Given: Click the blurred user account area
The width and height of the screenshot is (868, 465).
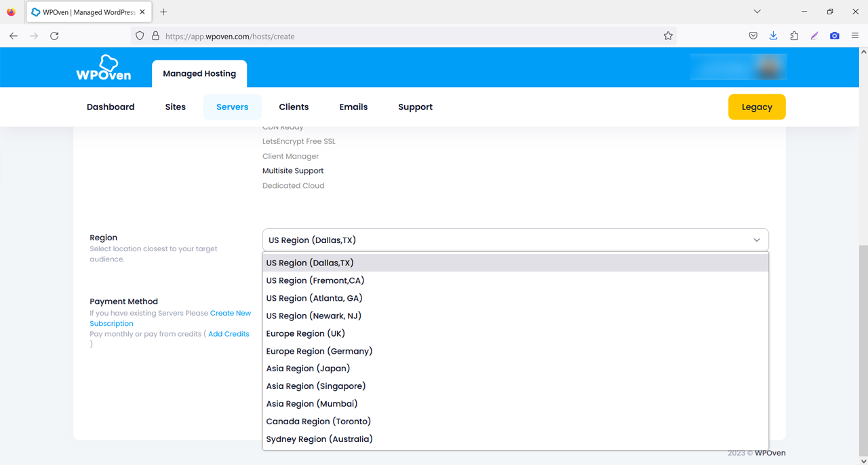Looking at the screenshot, I should click(738, 67).
